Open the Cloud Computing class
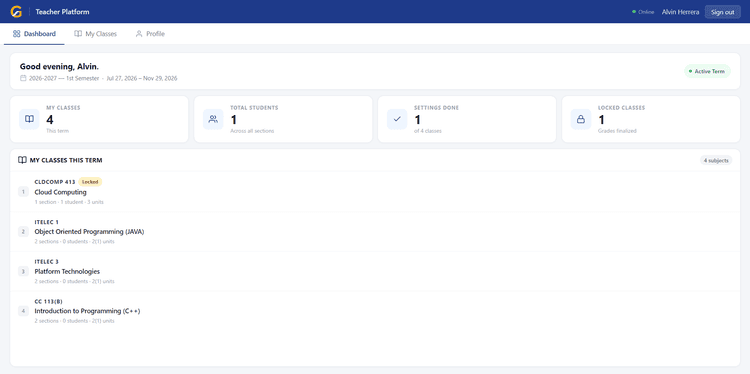This screenshot has height=374, width=750. click(375, 192)
